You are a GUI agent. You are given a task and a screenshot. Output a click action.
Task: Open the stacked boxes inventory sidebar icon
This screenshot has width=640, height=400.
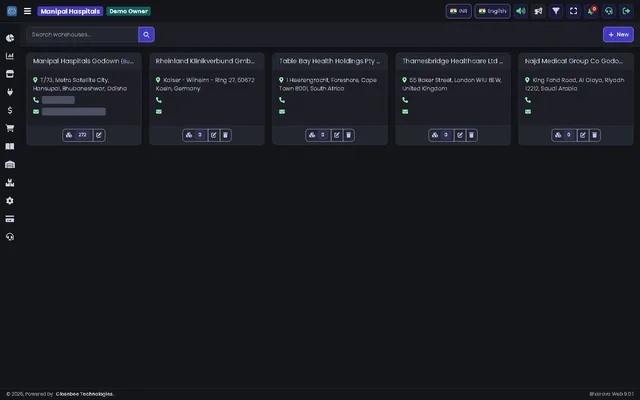10,182
